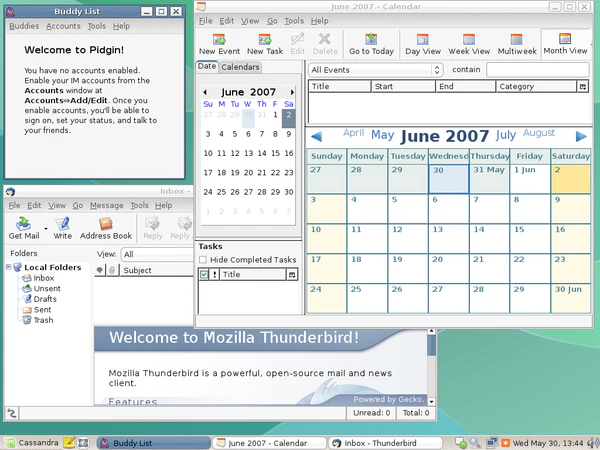The width and height of the screenshot is (600, 450).
Task: Click Get Mail in Thunderbird toolbar
Action: click(x=24, y=228)
